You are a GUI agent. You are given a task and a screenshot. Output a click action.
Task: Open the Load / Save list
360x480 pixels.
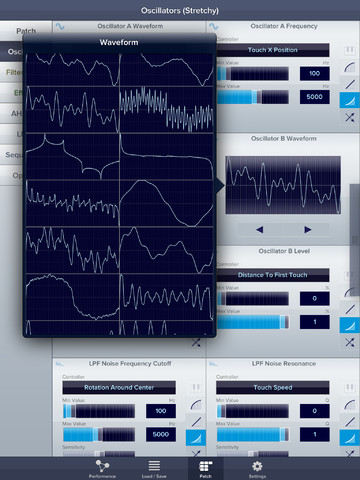(x=154, y=469)
